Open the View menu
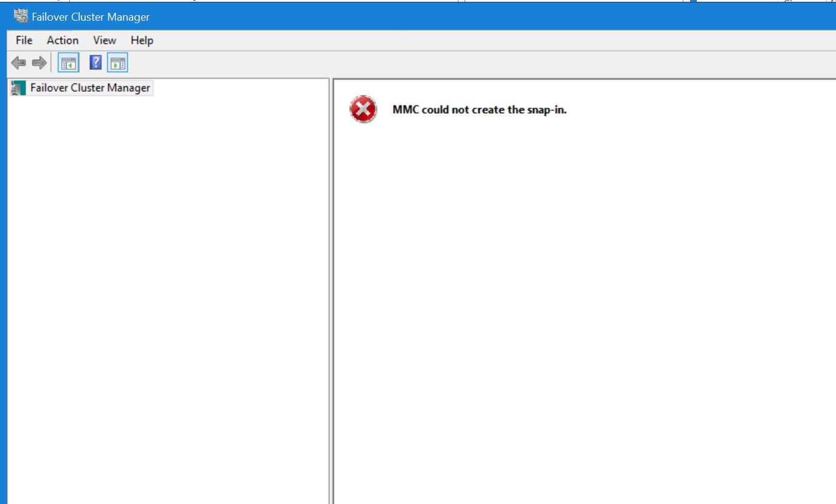This screenshot has width=836, height=504. [105, 40]
